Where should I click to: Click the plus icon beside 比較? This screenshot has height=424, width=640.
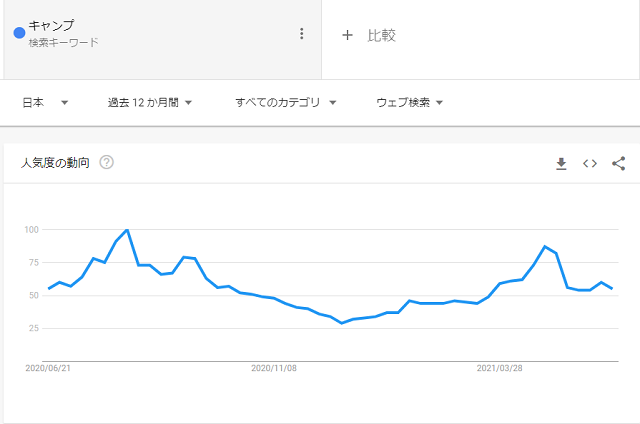(x=347, y=35)
